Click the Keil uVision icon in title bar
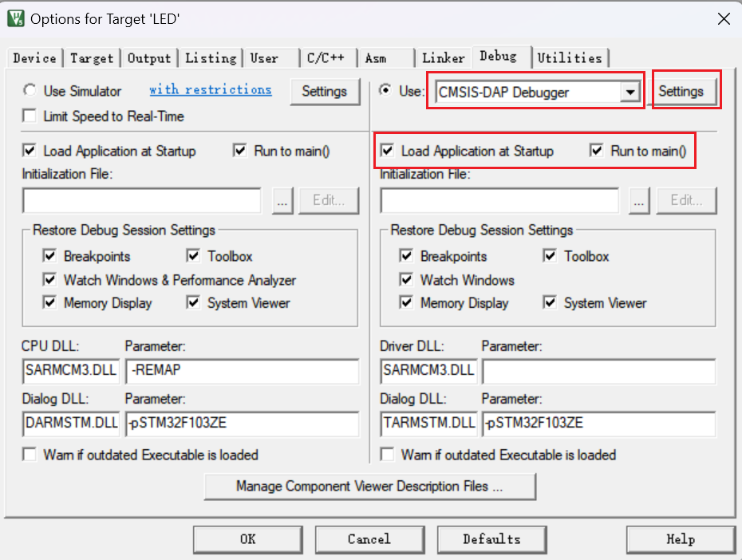Viewport: 742px width, 560px height. coord(16,19)
